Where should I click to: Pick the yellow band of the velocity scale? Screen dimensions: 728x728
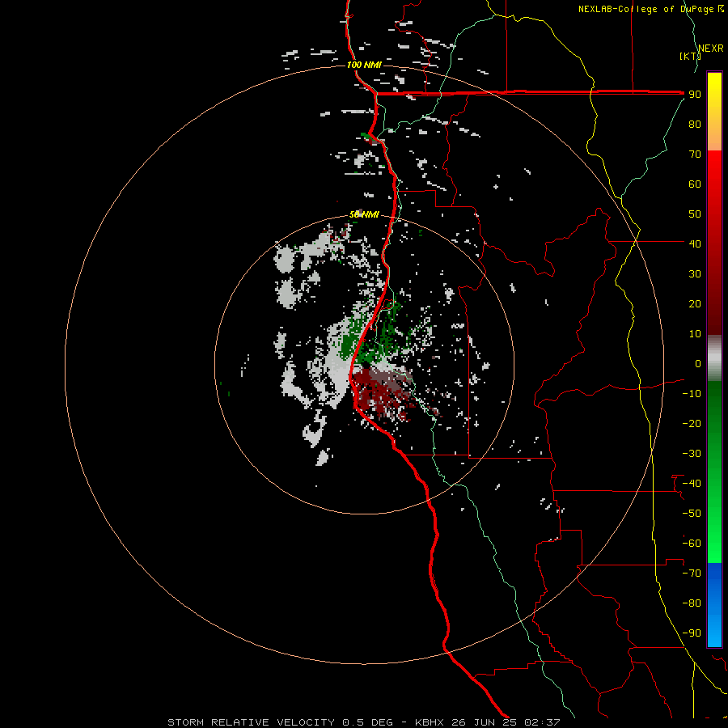[714, 112]
